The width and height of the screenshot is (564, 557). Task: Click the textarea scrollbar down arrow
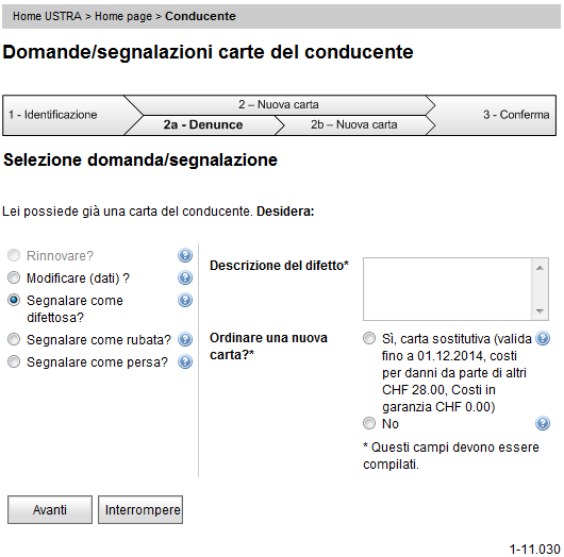pyautogui.click(x=540, y=311)
